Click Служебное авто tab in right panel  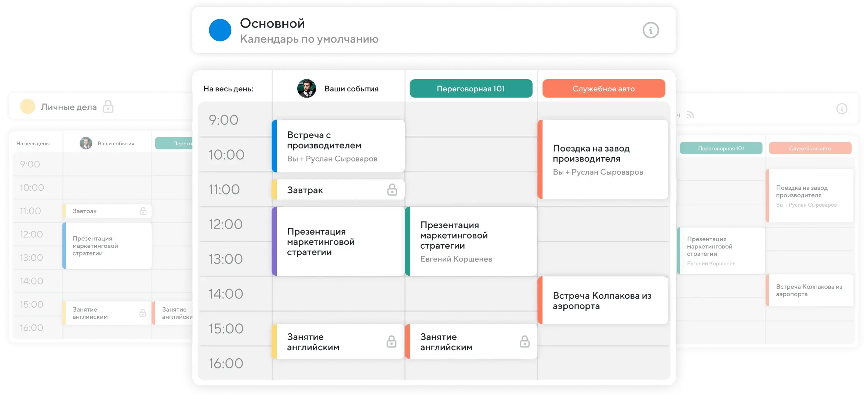[810, 148]
